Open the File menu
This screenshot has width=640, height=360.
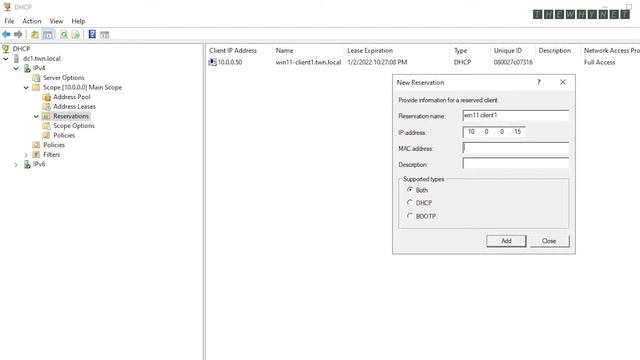[x=9, y=21]
